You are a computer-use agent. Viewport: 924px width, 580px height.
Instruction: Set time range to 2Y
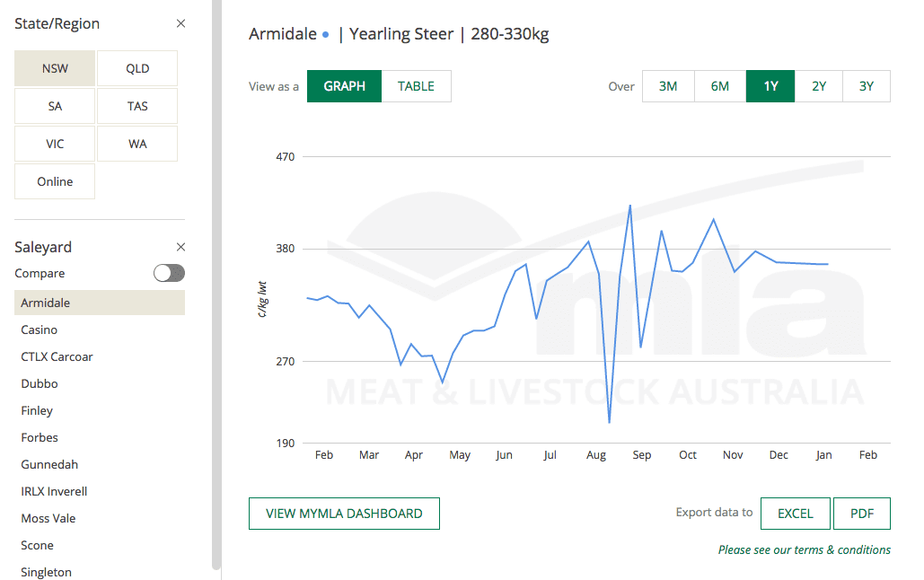(819, 86)
